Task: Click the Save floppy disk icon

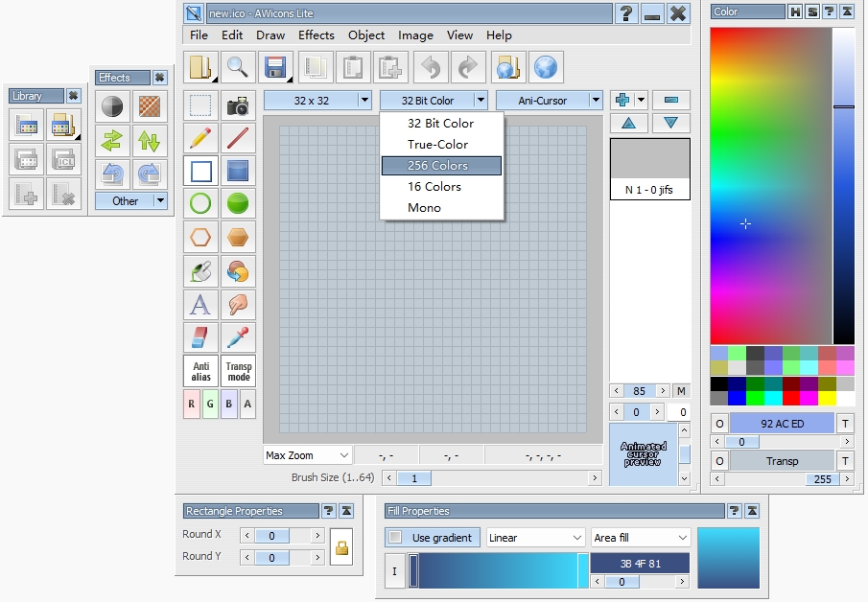Action: (275, 67)
